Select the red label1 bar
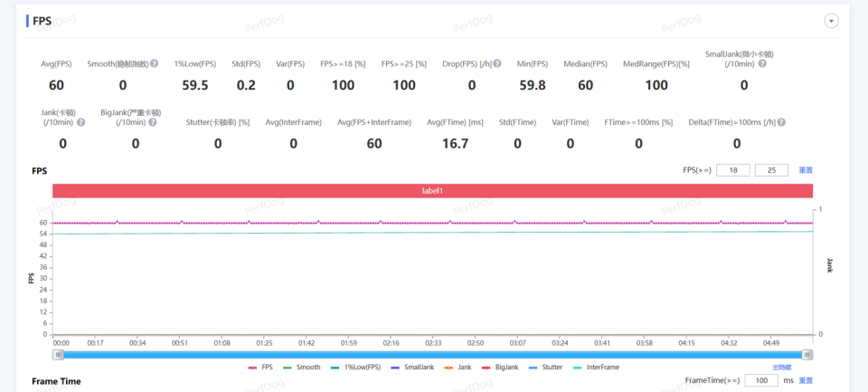The height and width of the screenshot is (392, 868). (433, 191)
